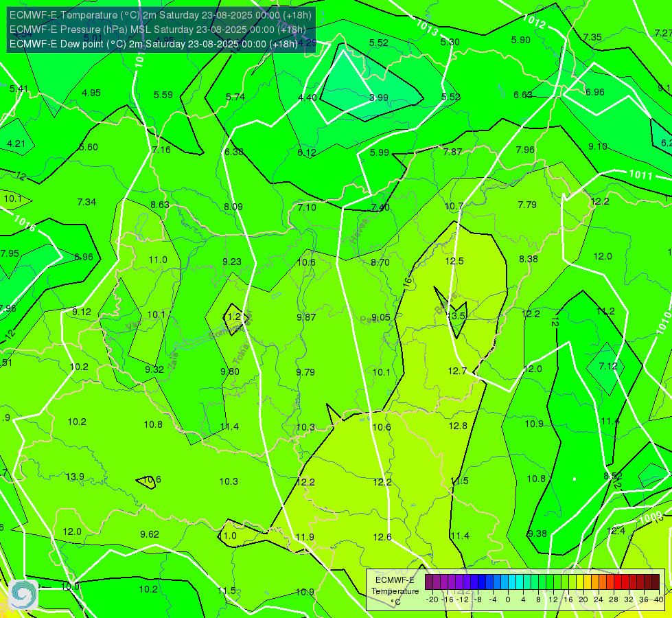Image resolution: width=672 pixels, height=618 pixels.
Task: Click the 7.40 dew point value
Action: [x=380, y=207]
